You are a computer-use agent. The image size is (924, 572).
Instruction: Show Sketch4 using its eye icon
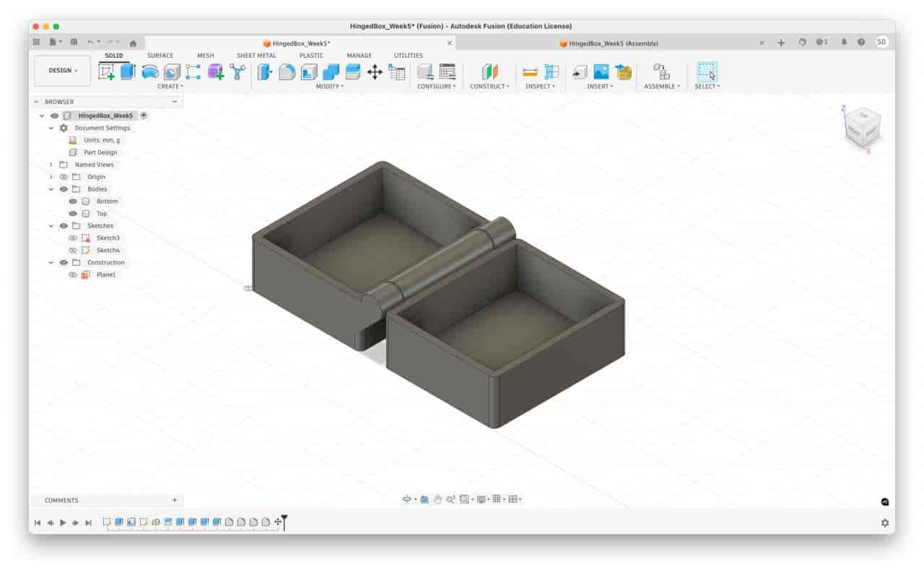point(73,251)
